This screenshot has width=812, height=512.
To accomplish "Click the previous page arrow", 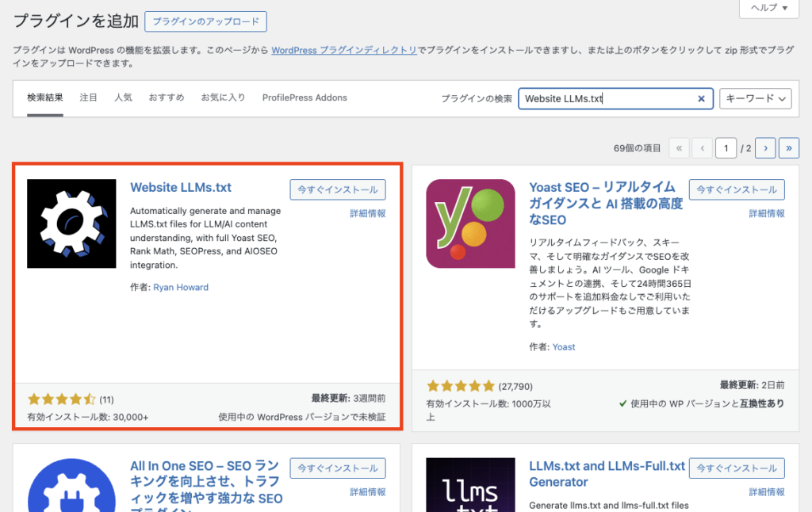I will pyautogui.click(x=702, y=147).
